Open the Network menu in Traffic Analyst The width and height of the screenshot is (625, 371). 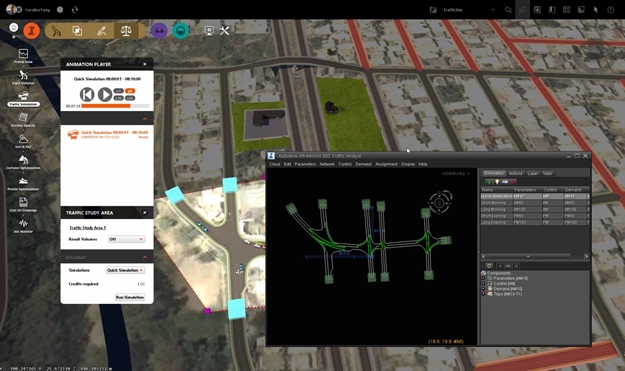(x=327, y=164)
